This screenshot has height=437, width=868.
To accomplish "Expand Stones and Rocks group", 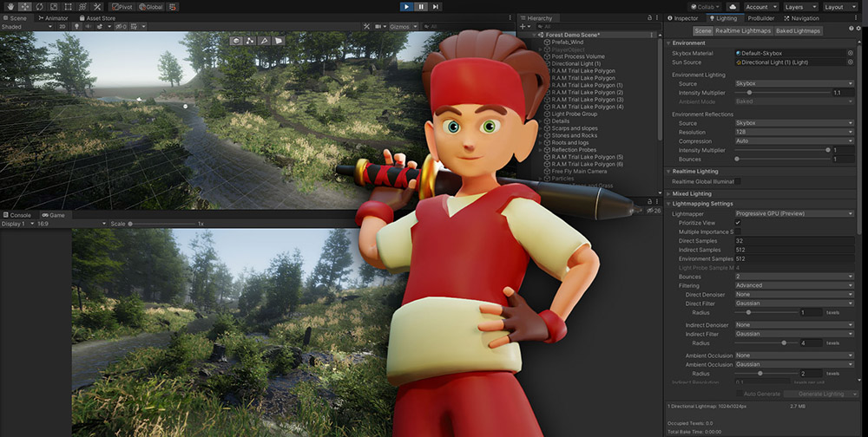I will pyautogui.click(x=541, y=135).
